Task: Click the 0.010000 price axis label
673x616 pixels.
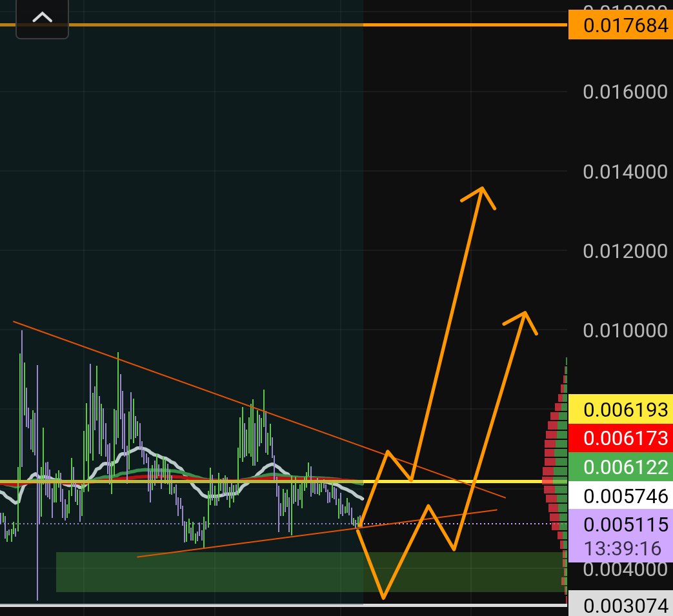Action: pyautogui.click(x=625, y=330)
